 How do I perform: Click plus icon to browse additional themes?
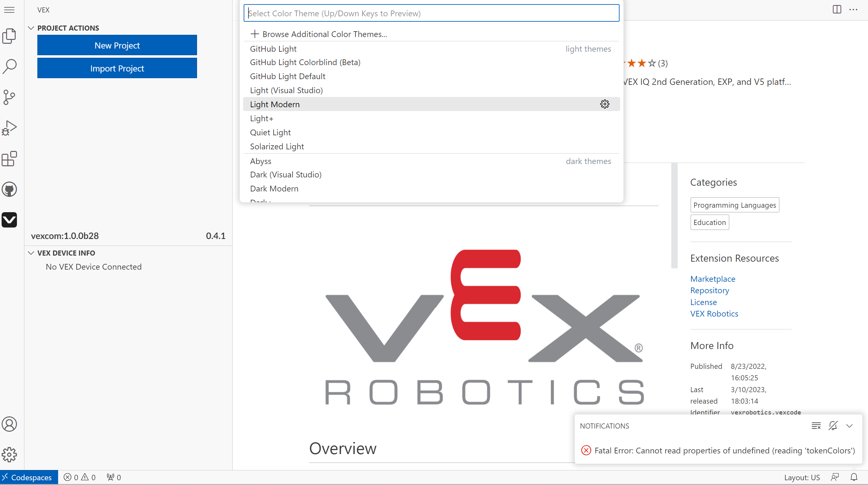click(x=255, y=34)
